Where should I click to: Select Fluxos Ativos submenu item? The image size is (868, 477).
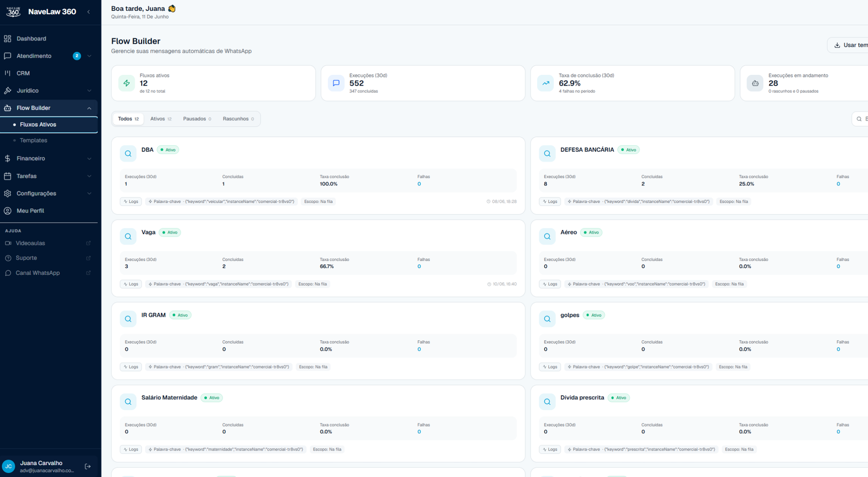[49, 125]
